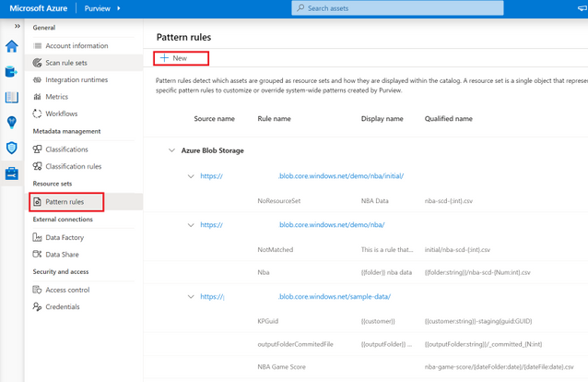Collapse the Azure Blob Storage group
588x382 pixels.
coord(171,150)
